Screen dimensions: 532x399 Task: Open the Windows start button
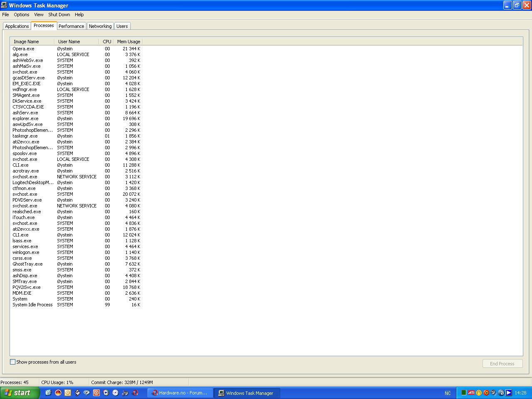(20, 393)
